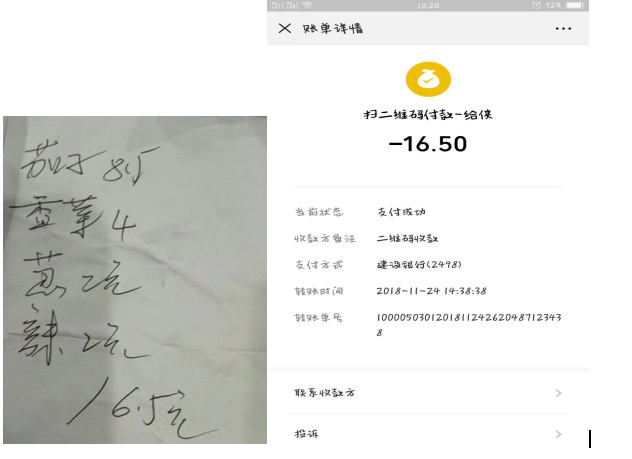This screenshot has width=632, height=459.
Task: Click the 建设银行(2498) payment method
Action: point(419,264)
